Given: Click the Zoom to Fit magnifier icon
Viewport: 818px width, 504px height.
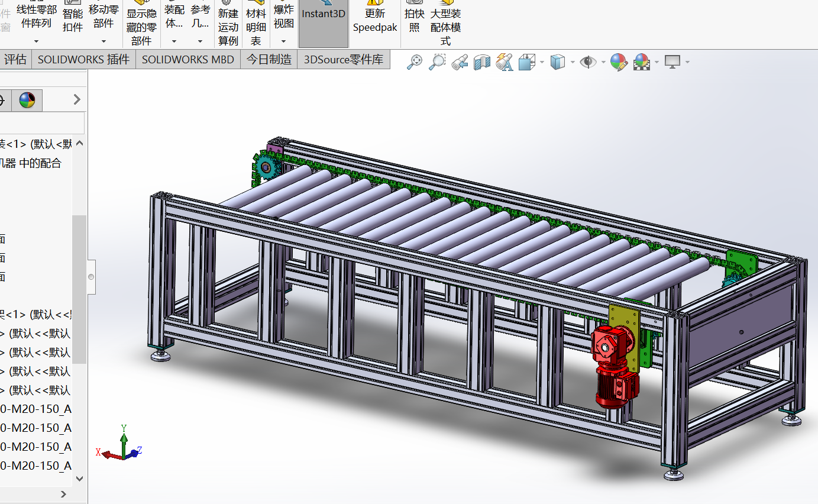Looking at the screenshot, I should [415, 62].
